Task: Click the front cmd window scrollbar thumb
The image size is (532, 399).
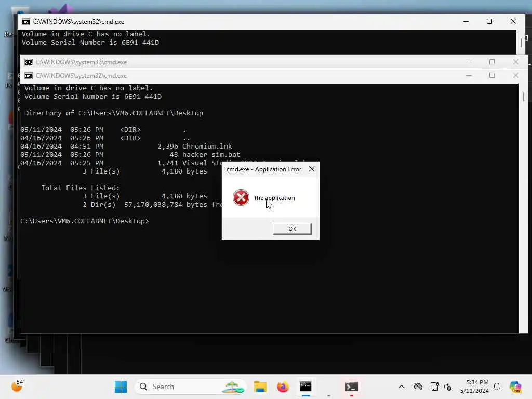Action: [x=524, y=97]
